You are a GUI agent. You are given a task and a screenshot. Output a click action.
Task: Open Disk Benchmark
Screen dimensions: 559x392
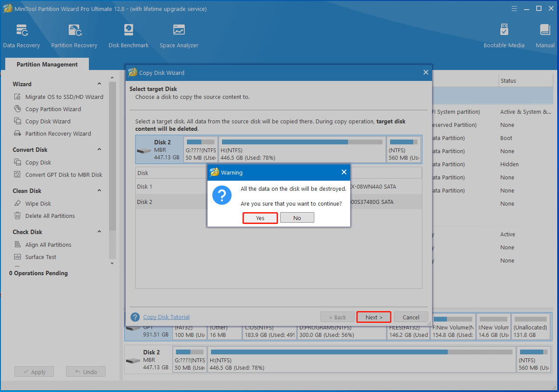[128, 36]
